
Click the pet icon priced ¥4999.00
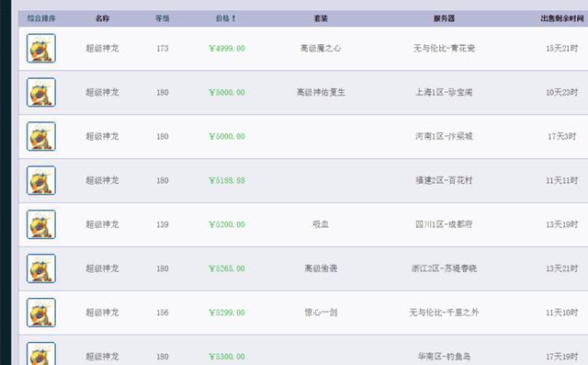(41, 48)
